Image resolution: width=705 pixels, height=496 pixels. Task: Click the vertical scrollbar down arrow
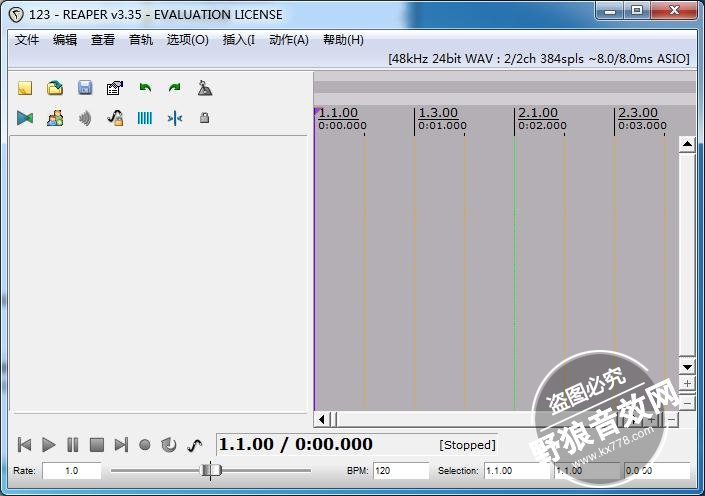click(x=687, y=367)
